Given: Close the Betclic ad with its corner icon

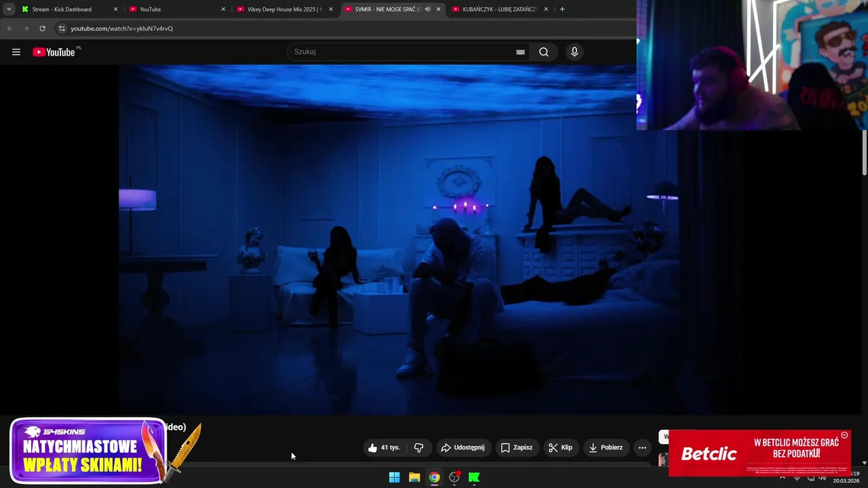Looking at the screenshot, I should point(844,435).
